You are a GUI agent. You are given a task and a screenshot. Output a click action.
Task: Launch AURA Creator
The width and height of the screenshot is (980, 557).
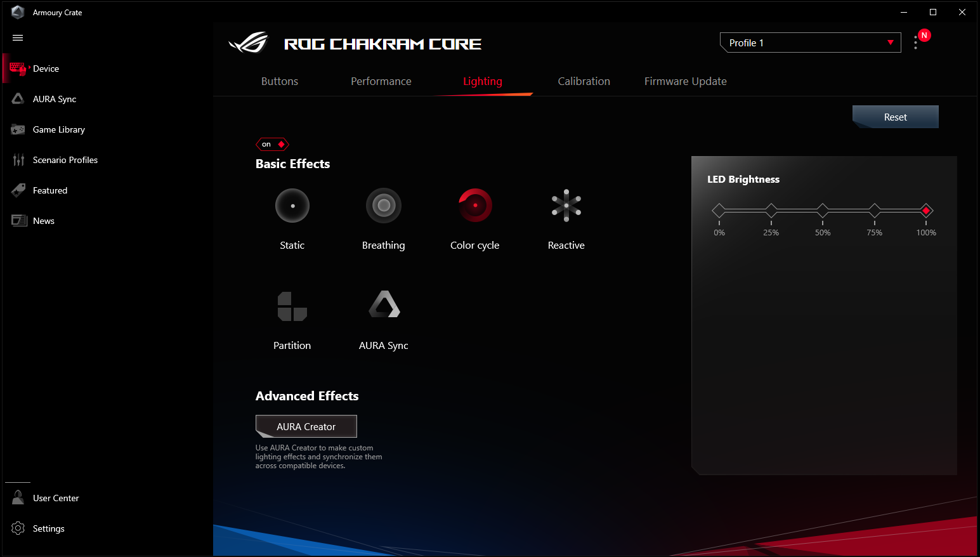pos(306,426)
